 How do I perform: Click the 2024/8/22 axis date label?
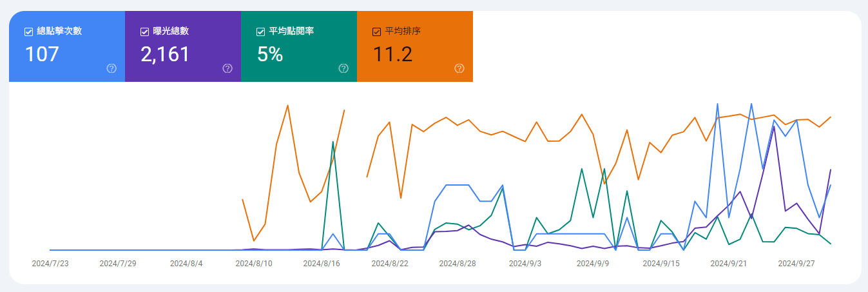tap(390, 264)
